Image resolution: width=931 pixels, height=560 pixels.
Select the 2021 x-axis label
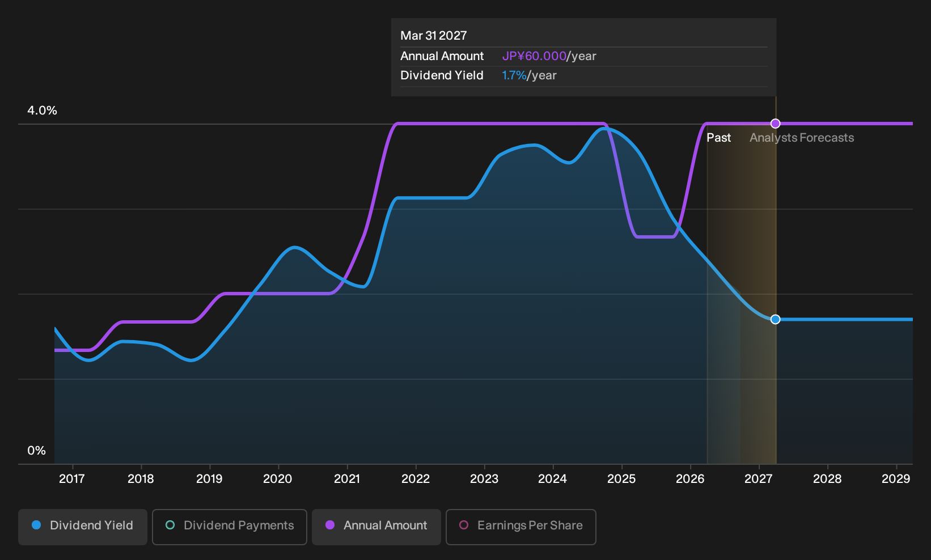point(347,479)
